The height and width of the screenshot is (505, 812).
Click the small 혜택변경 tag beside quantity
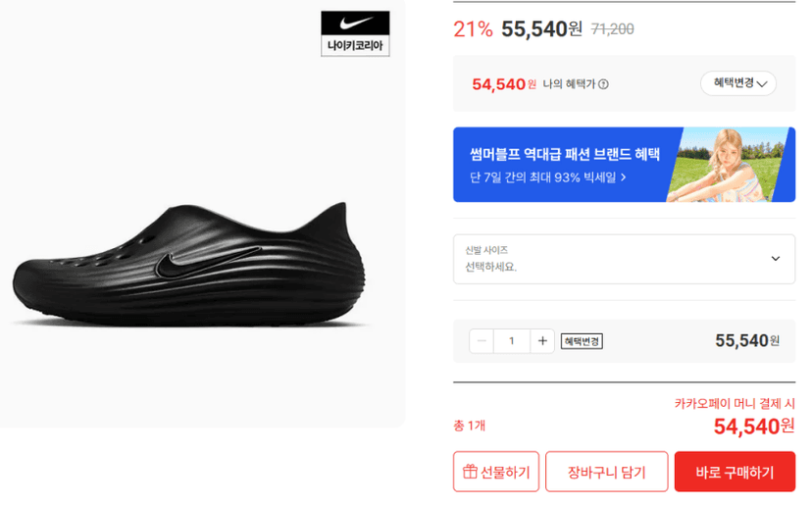[582, 341]
